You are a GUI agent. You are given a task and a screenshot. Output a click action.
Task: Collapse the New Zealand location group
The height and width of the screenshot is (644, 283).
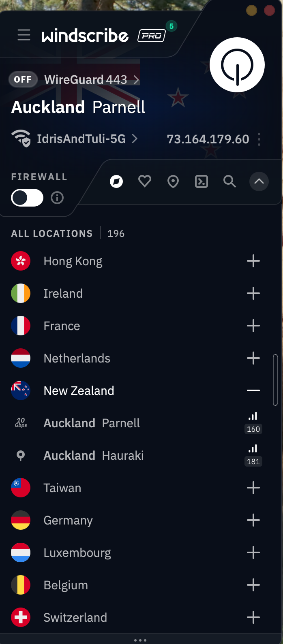pos(253,390)
